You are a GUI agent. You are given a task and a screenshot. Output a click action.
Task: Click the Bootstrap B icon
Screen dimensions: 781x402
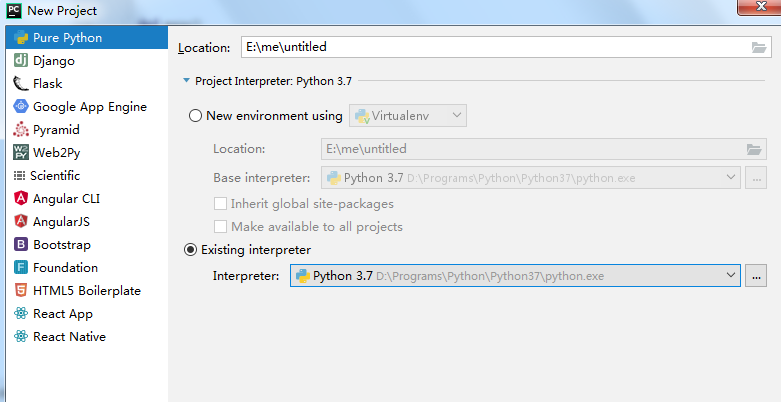pyautogui.click(x=21, y=245)
